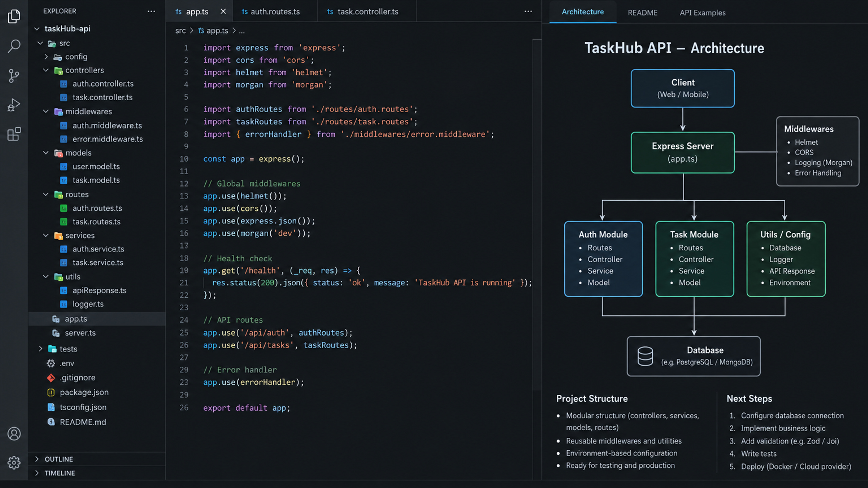Screen dimensions: 868x488
Task: Open the Extensions icon
Action: 14,134
